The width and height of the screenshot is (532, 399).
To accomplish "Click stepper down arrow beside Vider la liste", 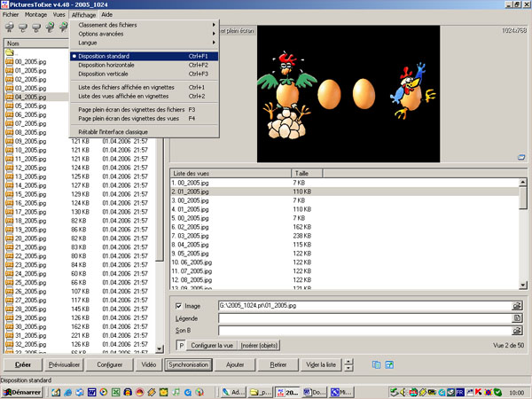I will tap(348, 368).
